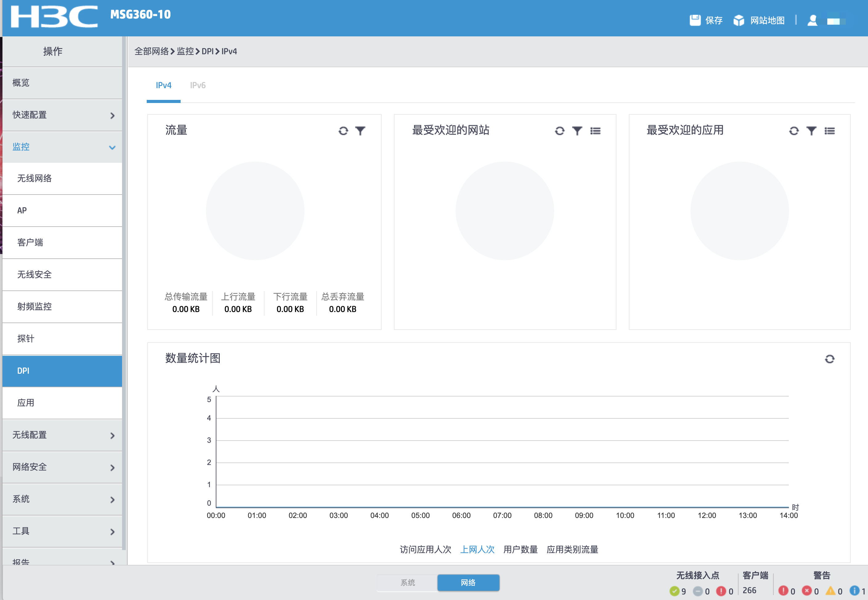Open list view for 最受欢迎的网站
The width and height of the screenshot is (868, 600).
point(595,131)
